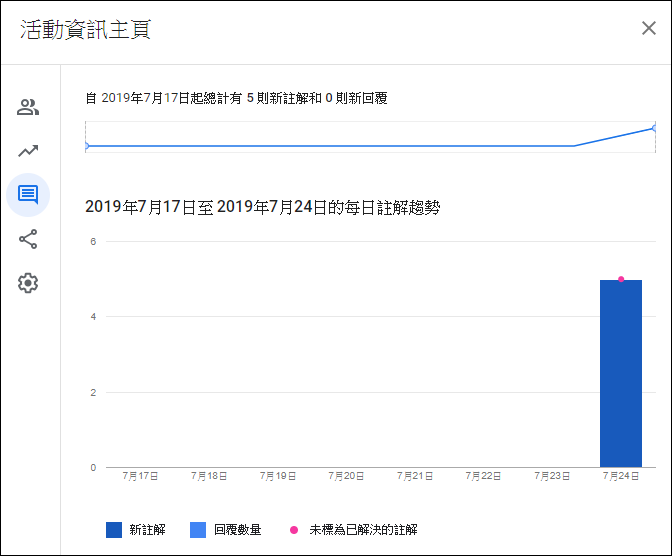Image resolution: width=672 pixels, height=556 pixels.
Task: Open the sharing history icon
Action: pyautogui.click(x=28, y=239)
